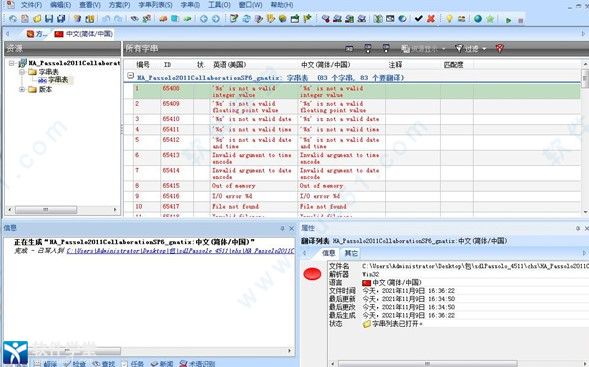Collapse the MA_Passolo2011CollaborationSP6 string group
The width and height of the screenshot is (589, 367).
[x=130, y=76]
